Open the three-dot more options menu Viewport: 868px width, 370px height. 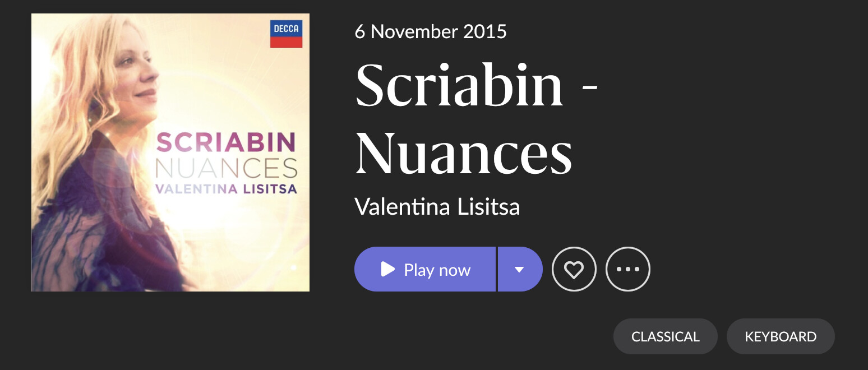(x=628, y=269)
